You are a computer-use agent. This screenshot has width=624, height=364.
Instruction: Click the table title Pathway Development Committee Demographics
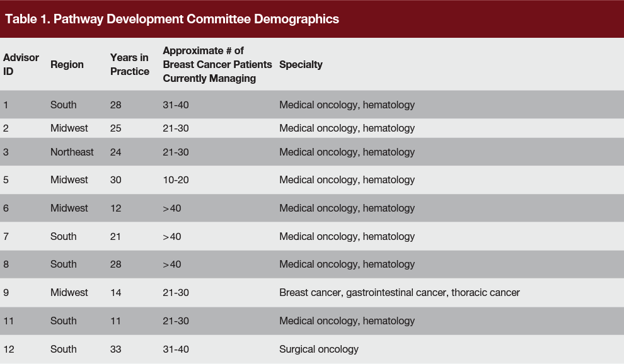tap(172, 19)
